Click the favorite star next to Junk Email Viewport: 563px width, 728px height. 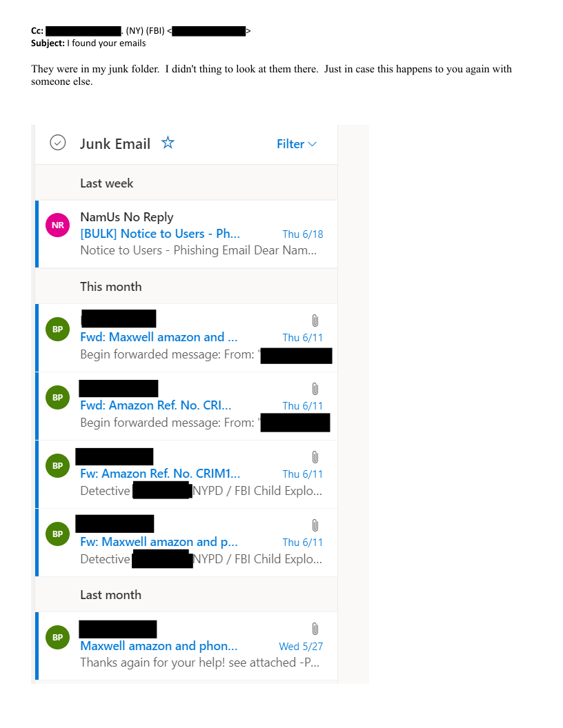(x=168, y=143)
